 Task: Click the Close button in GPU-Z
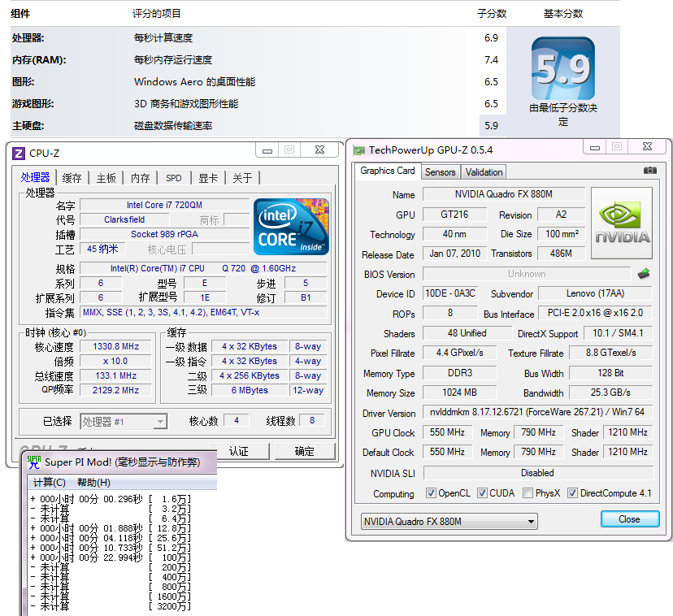(x=630, y=519)
